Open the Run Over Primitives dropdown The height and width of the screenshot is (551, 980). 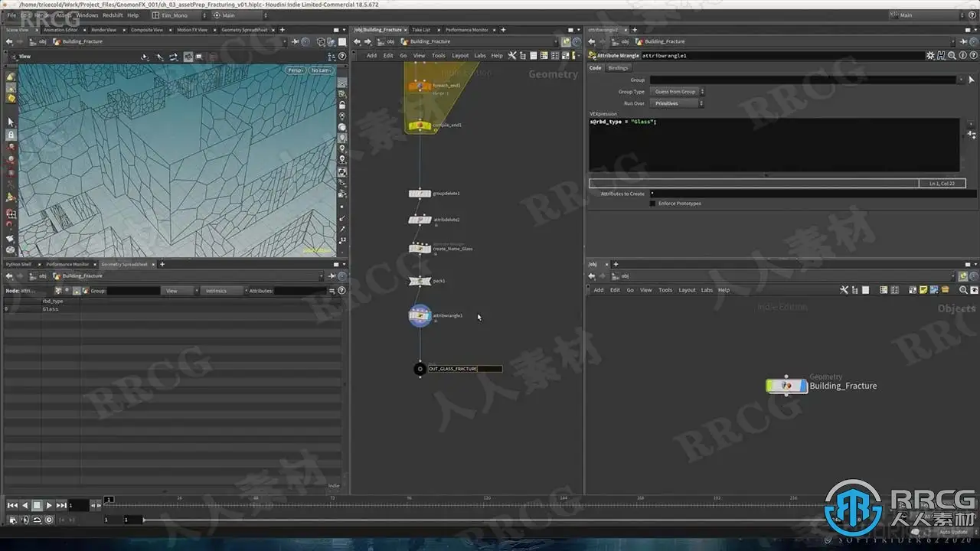(x=678, y=103)
